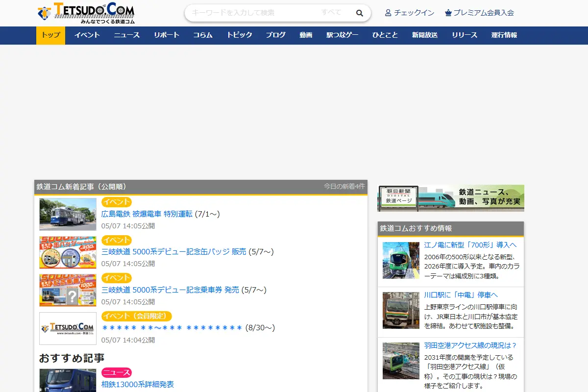The width and height of the screenshot is (588, 392).
Task: Click the プレミアム会員入会 link text
Action: pyautogui.click(x=484, y=13)
